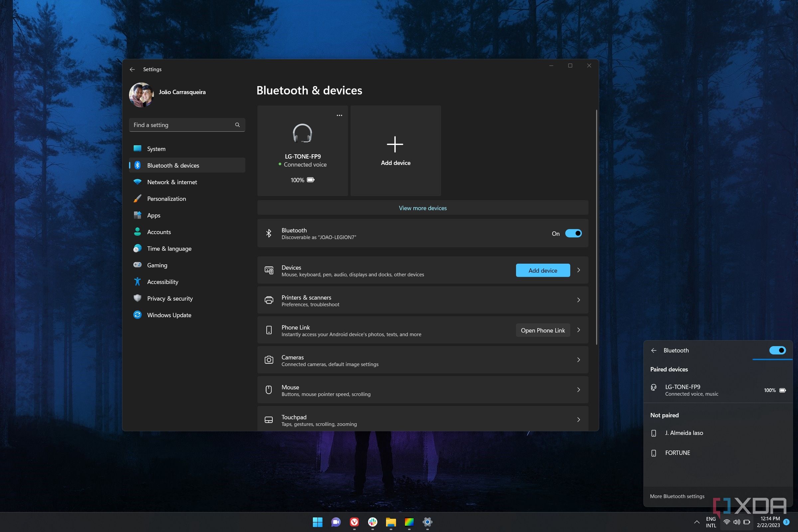Go back in Bluetooth quick settings flyout
798x532 pixels.
[x=654, y=350]
